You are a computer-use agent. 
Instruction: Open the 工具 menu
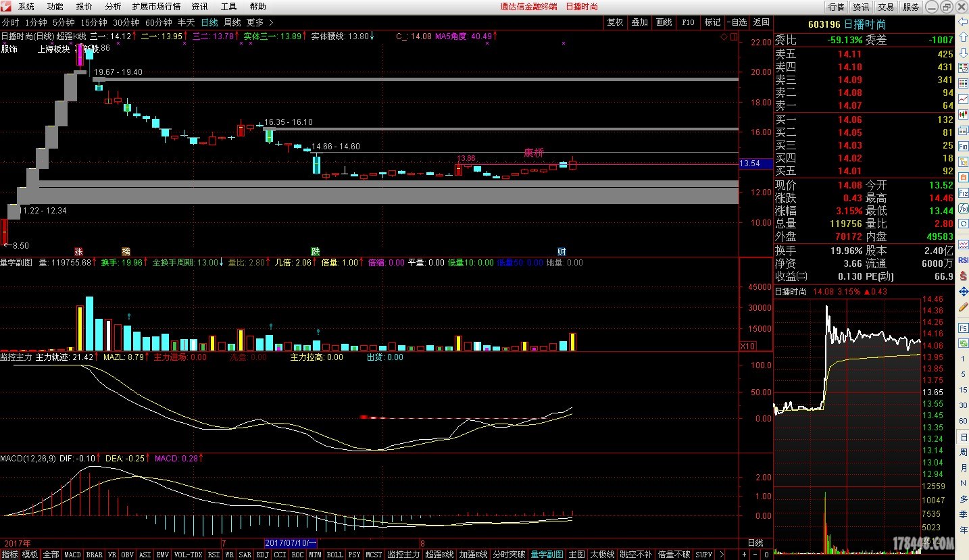click(229, 7)
